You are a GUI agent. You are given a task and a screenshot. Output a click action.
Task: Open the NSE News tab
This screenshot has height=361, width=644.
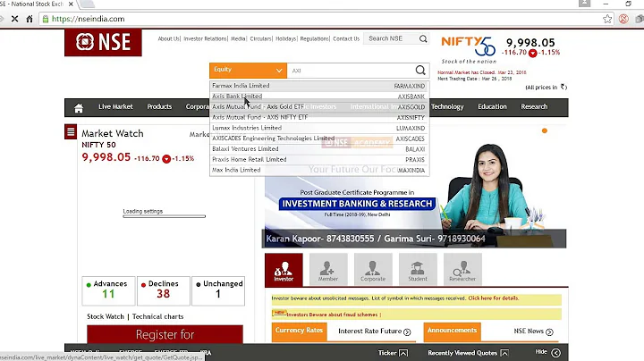tap(533, 332)
